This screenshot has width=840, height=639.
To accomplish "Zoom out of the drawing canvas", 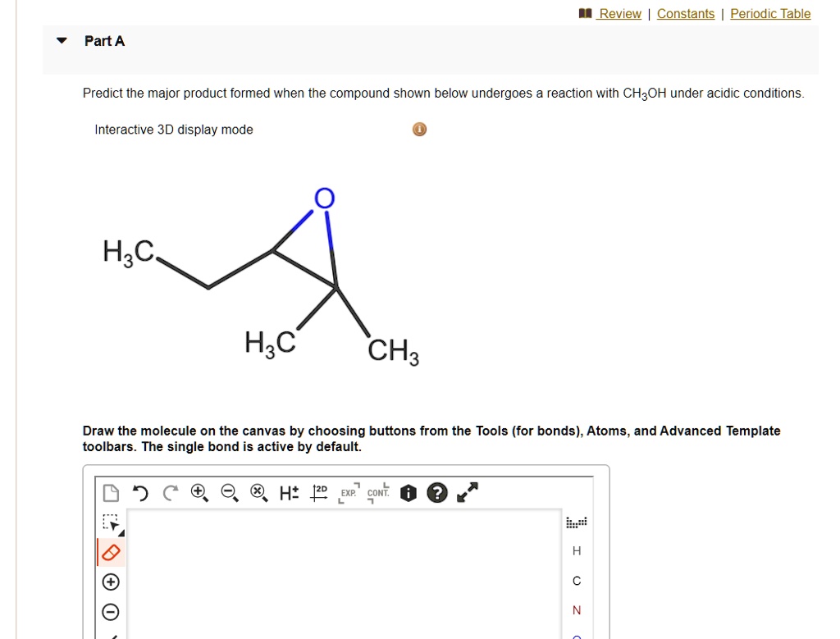I will click(228, 493).
